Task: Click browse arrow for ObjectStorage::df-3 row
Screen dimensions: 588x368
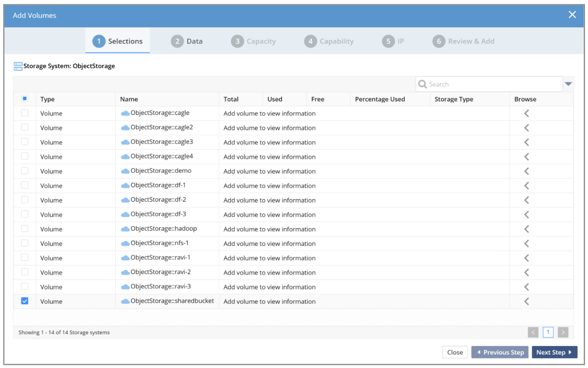Action: pyautogui.click(x=526, y=214)
